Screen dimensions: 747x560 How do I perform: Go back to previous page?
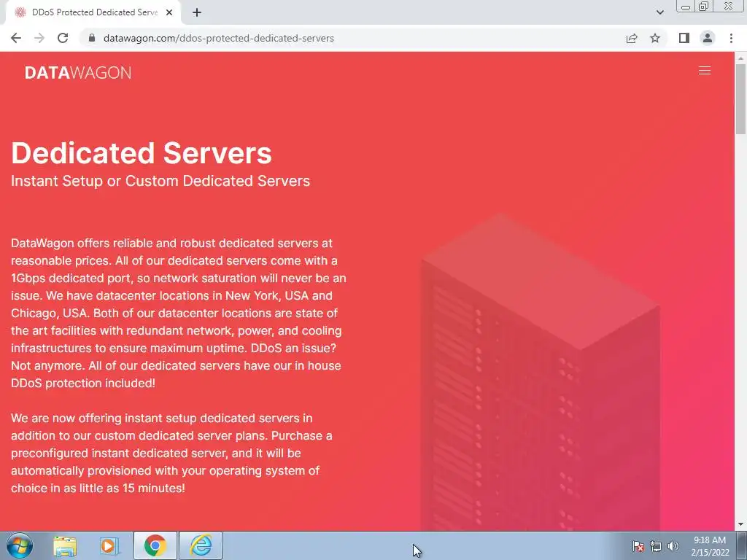(x=16, y=38)
